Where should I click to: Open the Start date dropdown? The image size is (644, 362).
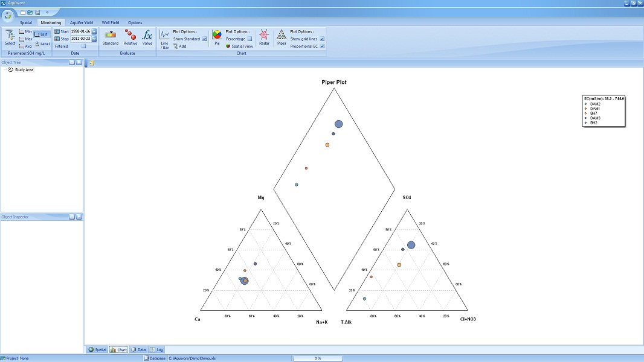coord(94,31)
